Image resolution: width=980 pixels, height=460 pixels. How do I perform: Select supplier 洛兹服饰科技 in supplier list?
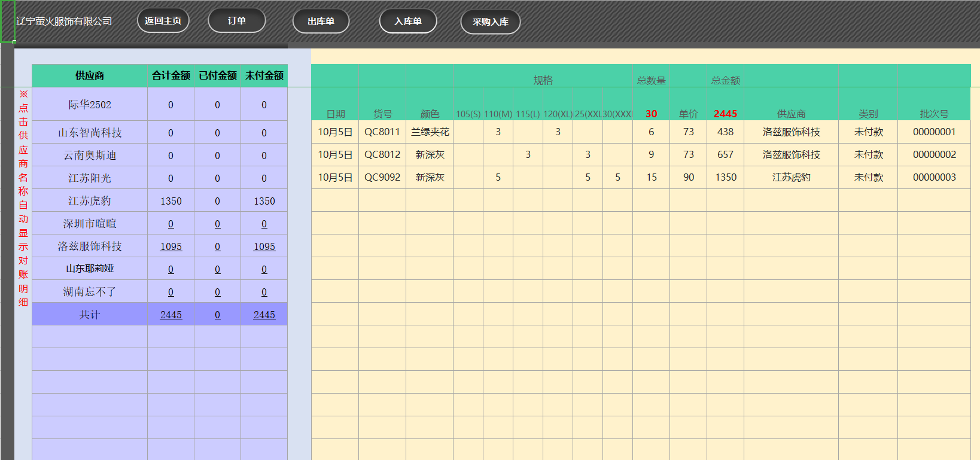[x=90, y=246]
